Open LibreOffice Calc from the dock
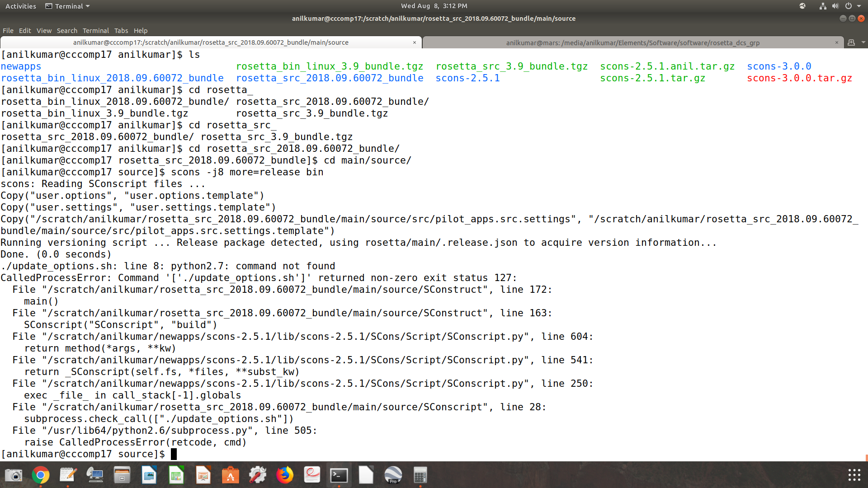The image size is (868, 488). [176, 475]
